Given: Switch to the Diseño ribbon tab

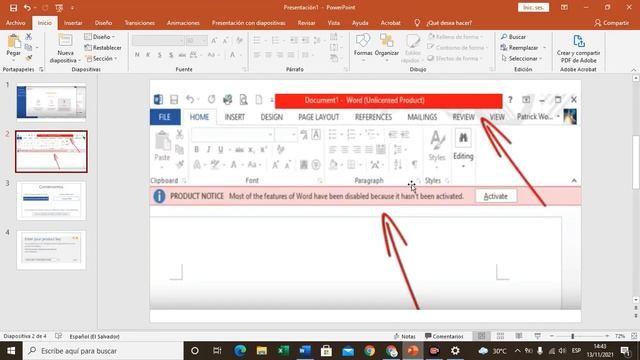Looking at the screenshot, I should (103, 23).
